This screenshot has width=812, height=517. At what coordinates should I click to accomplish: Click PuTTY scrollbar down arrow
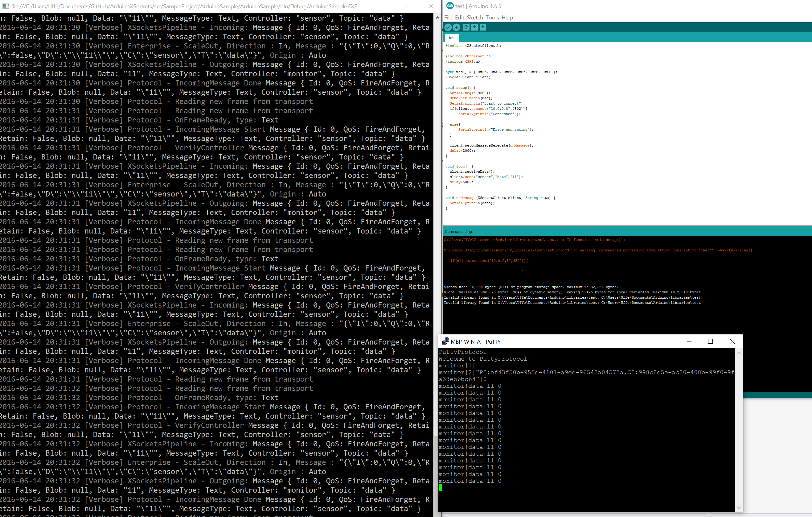tap(739, 507)
